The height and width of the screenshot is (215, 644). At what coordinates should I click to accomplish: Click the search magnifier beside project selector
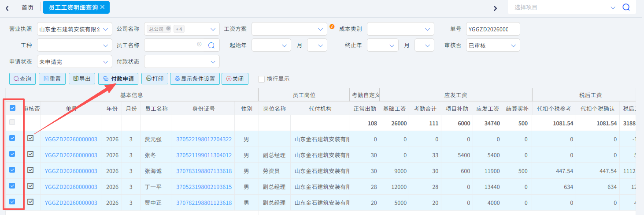coord(626,8)
